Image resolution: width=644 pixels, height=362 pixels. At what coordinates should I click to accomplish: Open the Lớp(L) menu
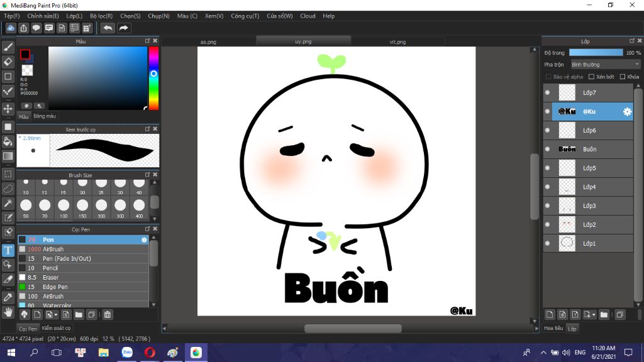tap(74, 16)
